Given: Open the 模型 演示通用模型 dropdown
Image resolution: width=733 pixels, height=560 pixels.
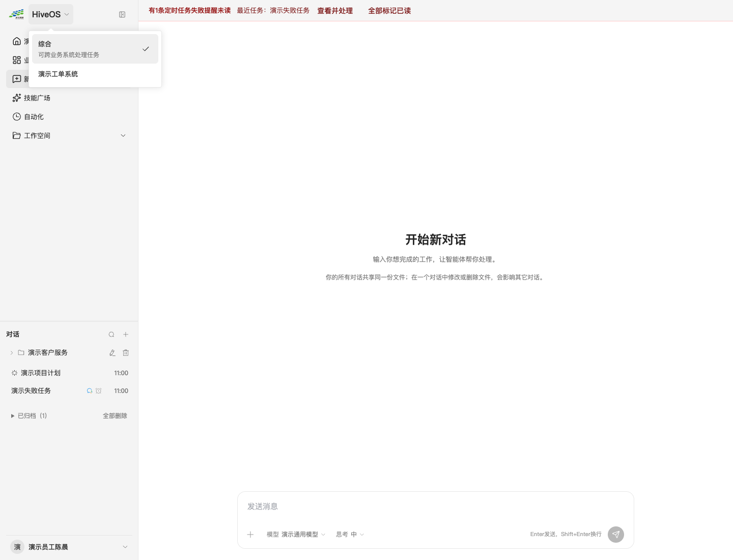Looking at the screenshot, I should [x=296, y=535].
